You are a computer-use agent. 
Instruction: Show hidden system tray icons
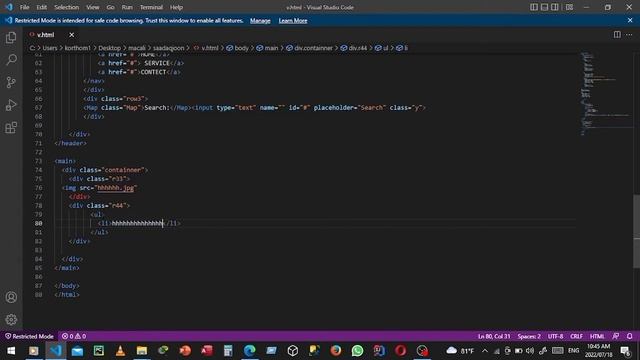(484, 351)
